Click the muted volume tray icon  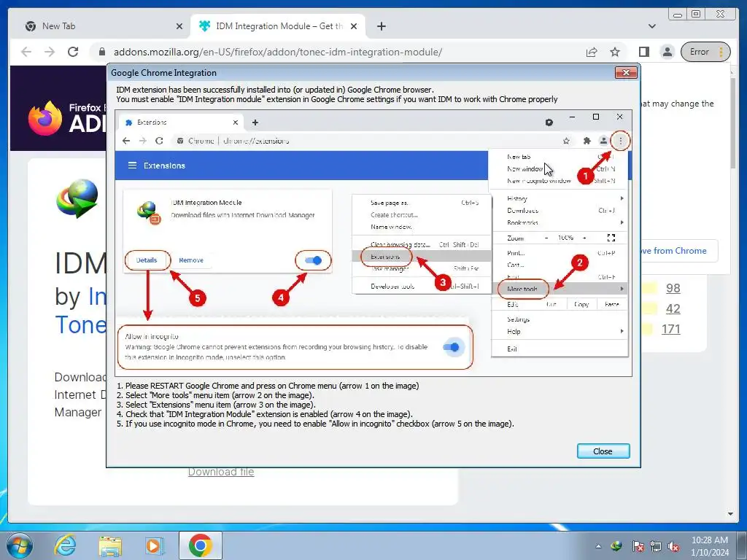click(x=673, y=546)
